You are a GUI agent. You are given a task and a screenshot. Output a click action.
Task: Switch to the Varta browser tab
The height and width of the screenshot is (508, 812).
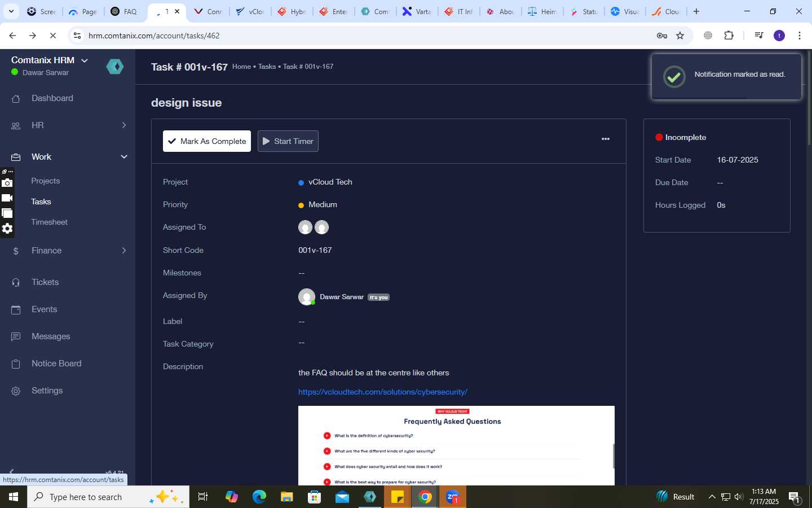click(416, 11)
